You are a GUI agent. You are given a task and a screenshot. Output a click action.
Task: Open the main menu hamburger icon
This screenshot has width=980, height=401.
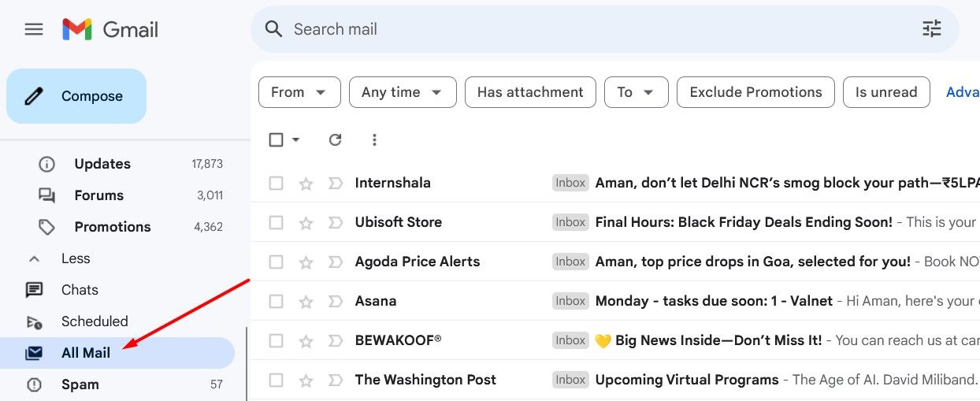coord(34,30)
